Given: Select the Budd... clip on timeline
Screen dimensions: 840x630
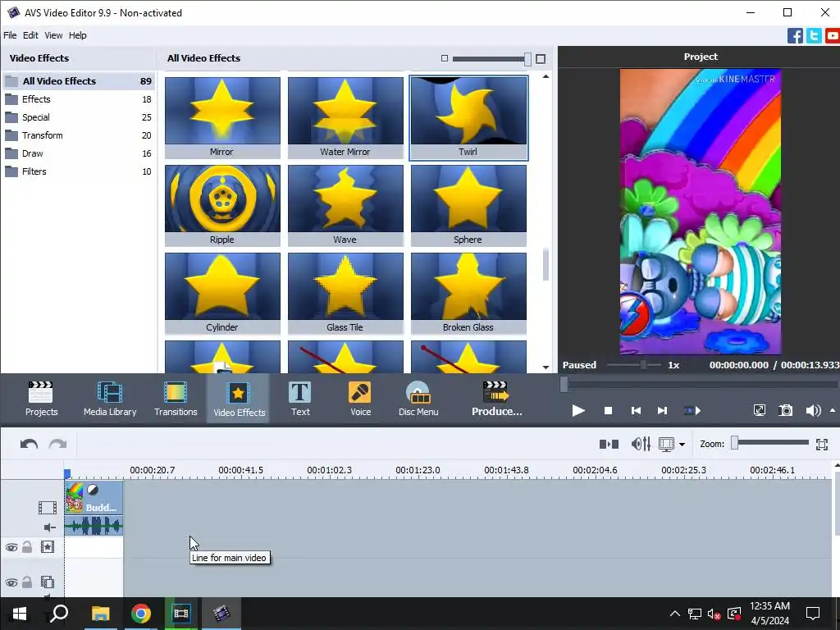Looking at the screenshot, I should point(94,498).
